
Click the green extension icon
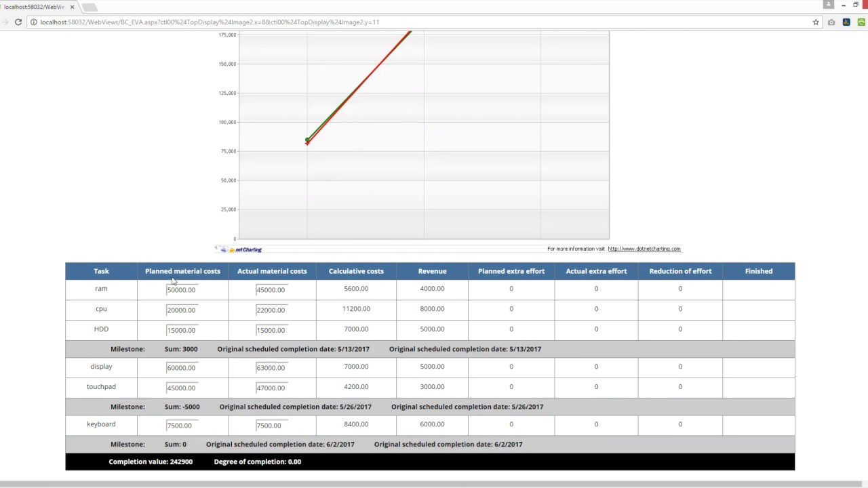click(861, 22)
